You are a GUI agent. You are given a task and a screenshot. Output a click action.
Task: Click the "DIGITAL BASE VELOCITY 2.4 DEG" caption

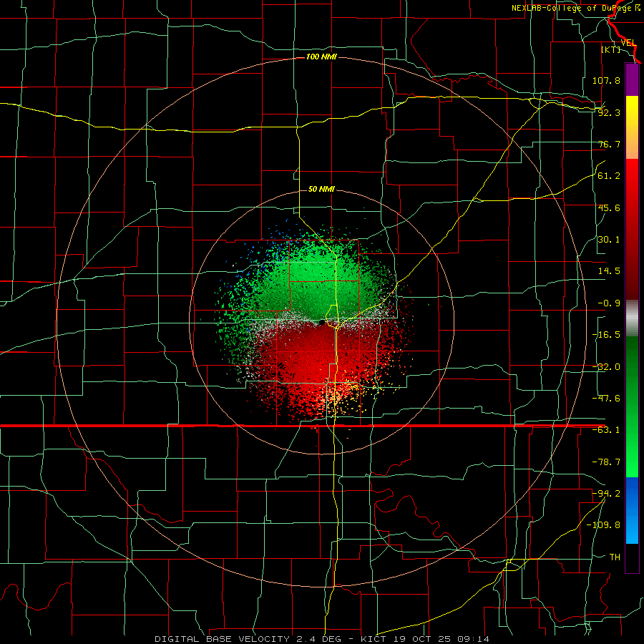(x=248, y=639)
